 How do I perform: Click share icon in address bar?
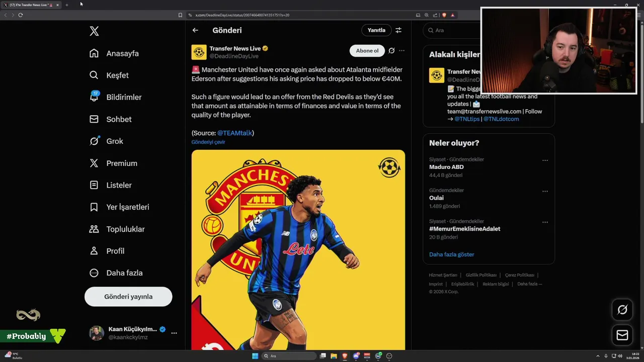coord(435,15)
